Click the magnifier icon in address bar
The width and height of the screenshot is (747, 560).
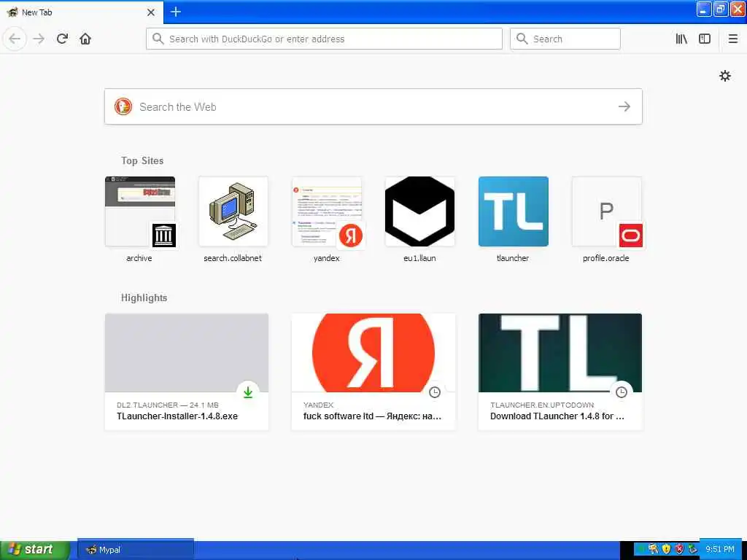(158, 39)
